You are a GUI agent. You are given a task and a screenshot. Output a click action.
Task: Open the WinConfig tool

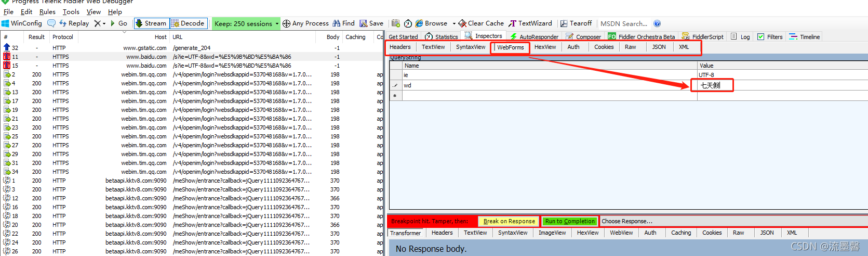[x=22, y=23]
